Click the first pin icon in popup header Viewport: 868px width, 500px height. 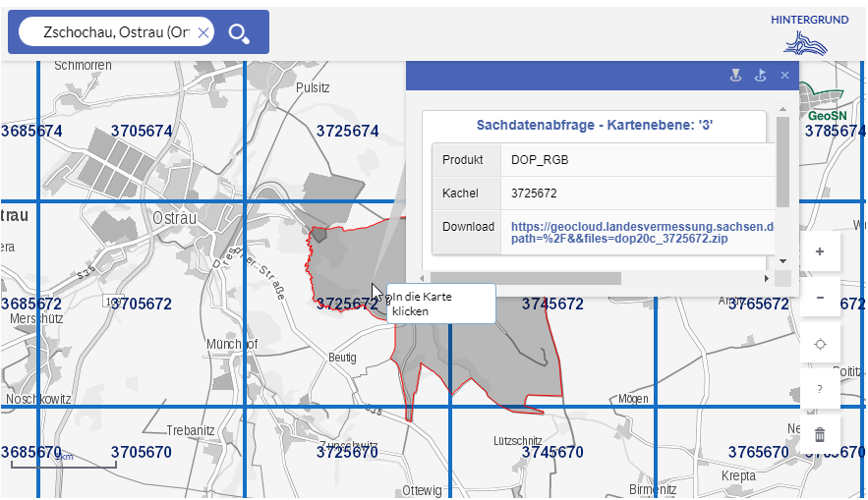pos(734,75)
